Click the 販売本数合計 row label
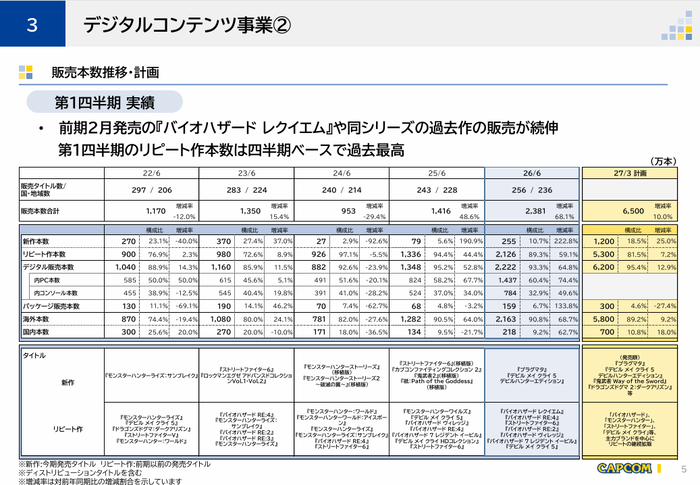 pos(40,211)
